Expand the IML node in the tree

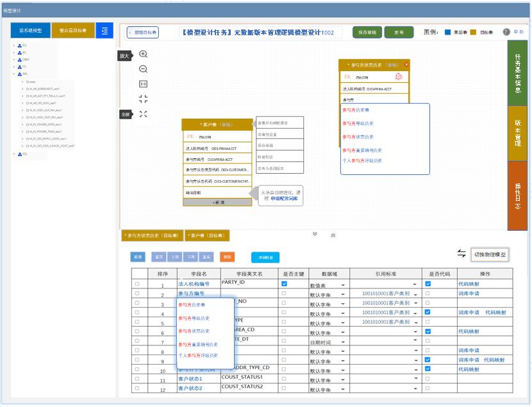(13, 74)
